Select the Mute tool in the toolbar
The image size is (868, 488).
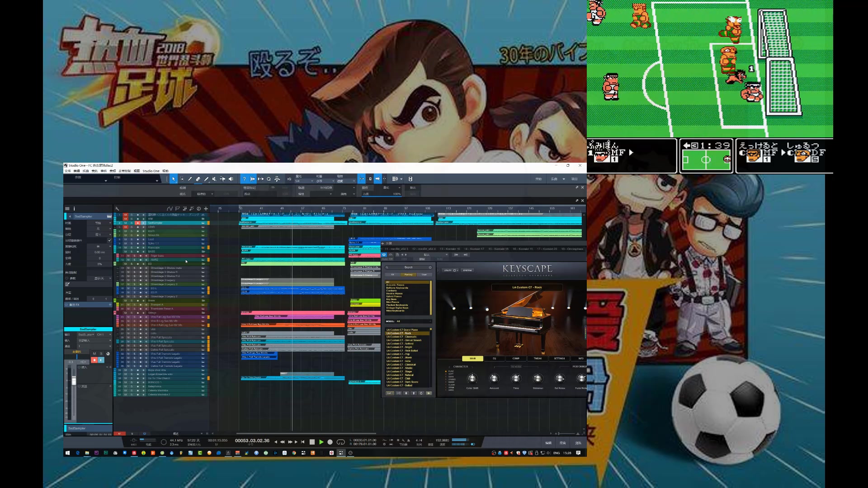click(x=214, y=179)
